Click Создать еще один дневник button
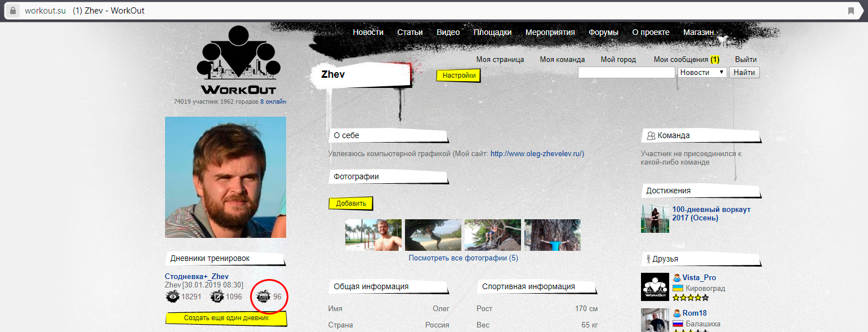 coord(226,318)
